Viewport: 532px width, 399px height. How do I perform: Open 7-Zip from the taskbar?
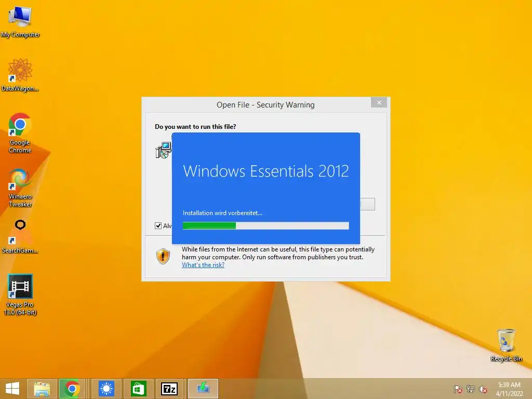click(x=169, y=389)
